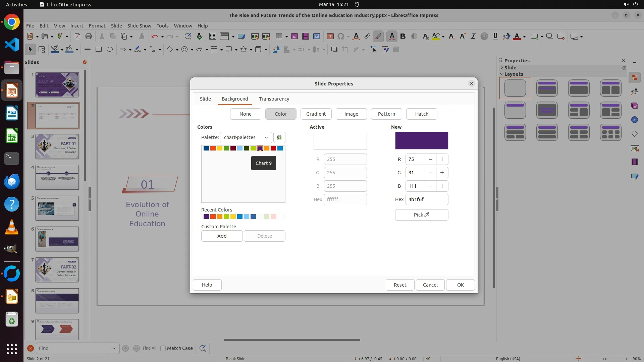Select the Ellipse drawing tool
This screenshot has width=644, height=362.
click(x=109, y=50)
